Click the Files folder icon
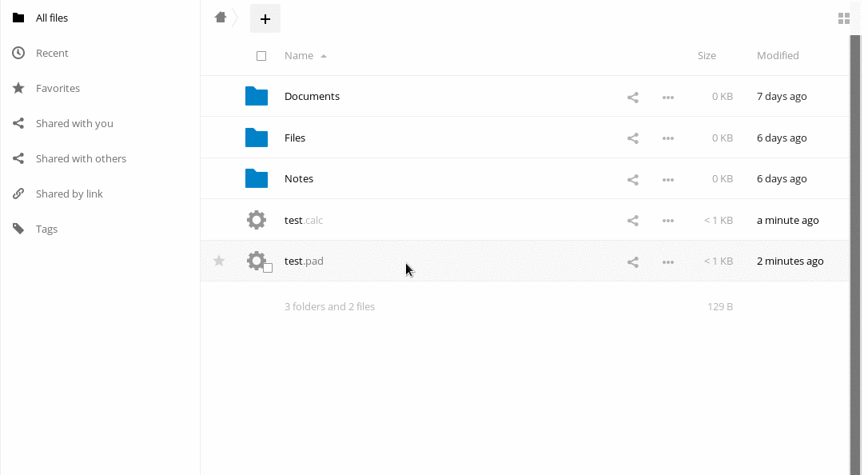Viewport: 868px width, 475px height. 256,138
